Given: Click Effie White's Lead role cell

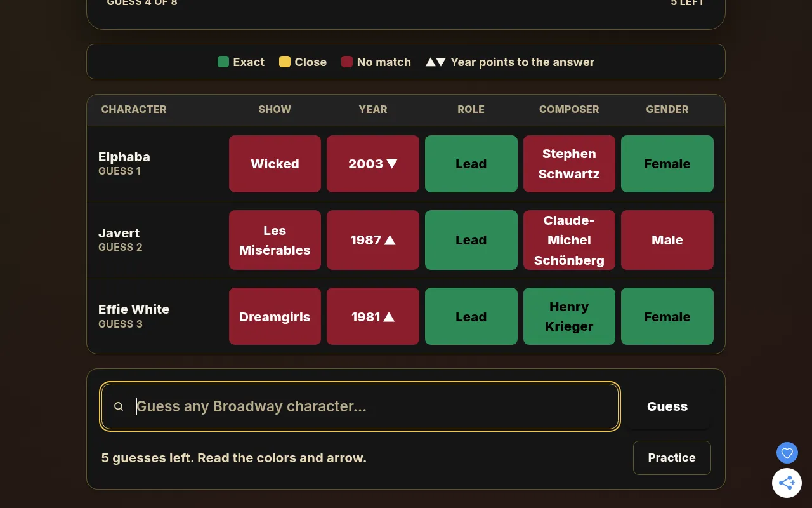Looking at the screenshot, I should (x=471, y=316).
